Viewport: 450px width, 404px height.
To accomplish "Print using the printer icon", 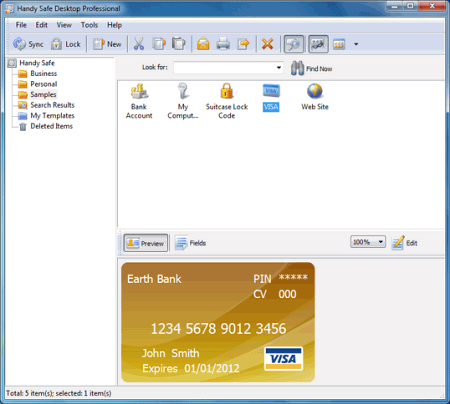I will point(223,44).
